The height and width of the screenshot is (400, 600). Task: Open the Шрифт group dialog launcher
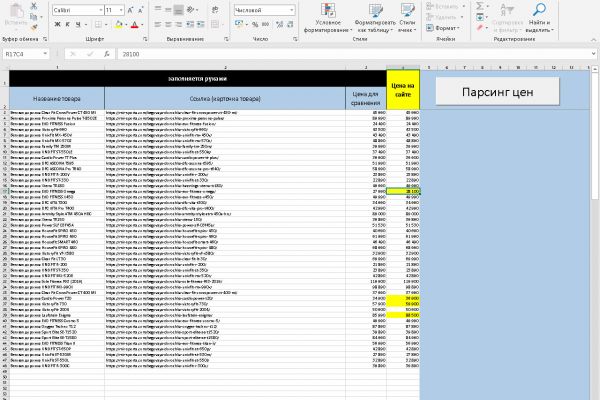pyautogui.click(x=145, y=39)
